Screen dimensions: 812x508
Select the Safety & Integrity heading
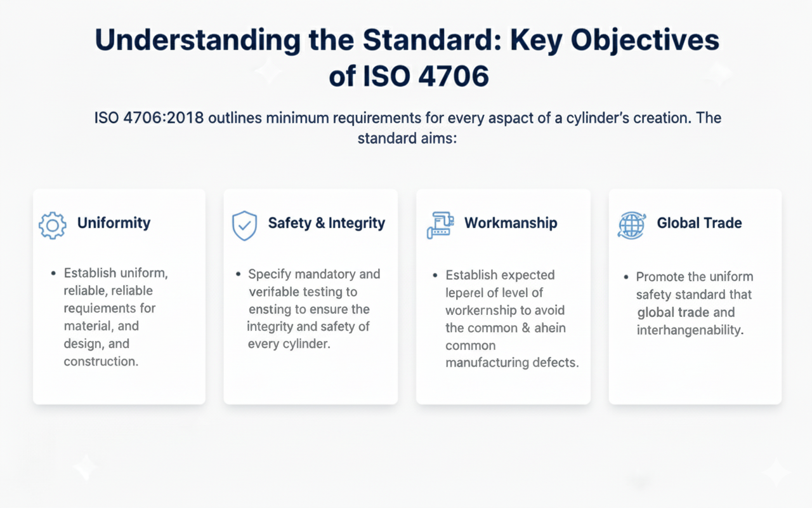click(327, 223)
